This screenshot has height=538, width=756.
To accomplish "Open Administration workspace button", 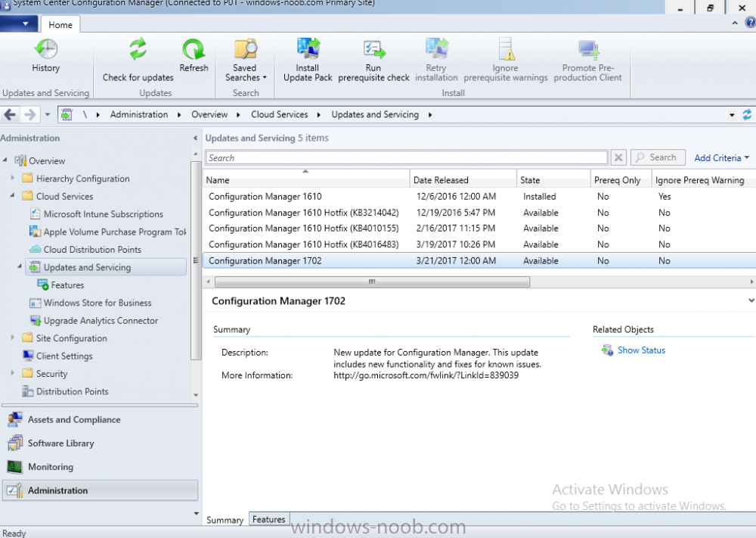I will 101,491.
